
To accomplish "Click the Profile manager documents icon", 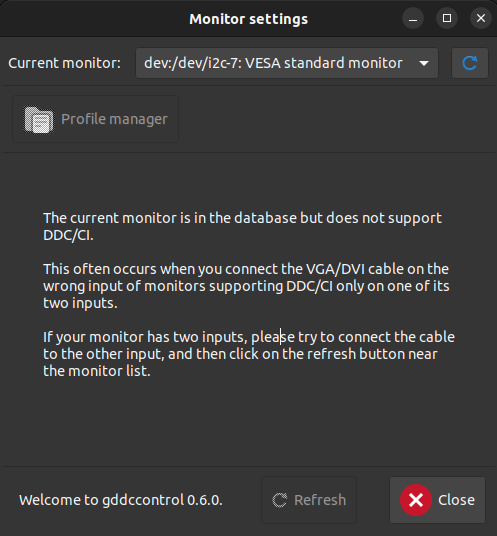I will tap(39, 120).
